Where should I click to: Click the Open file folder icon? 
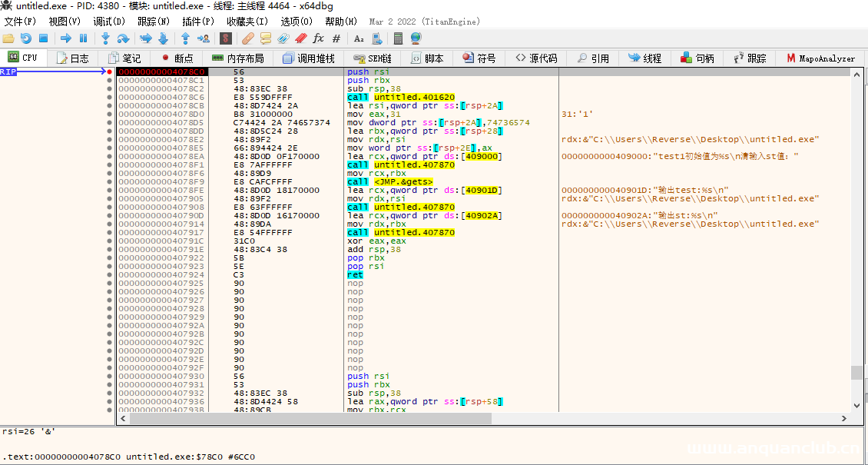(x=8, y=38)
